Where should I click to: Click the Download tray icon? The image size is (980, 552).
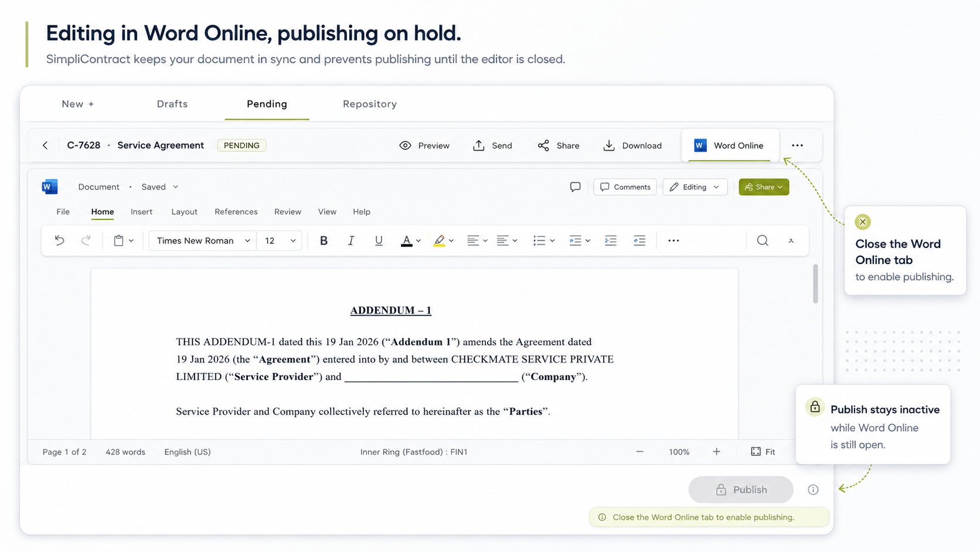(x=609, y=145)
